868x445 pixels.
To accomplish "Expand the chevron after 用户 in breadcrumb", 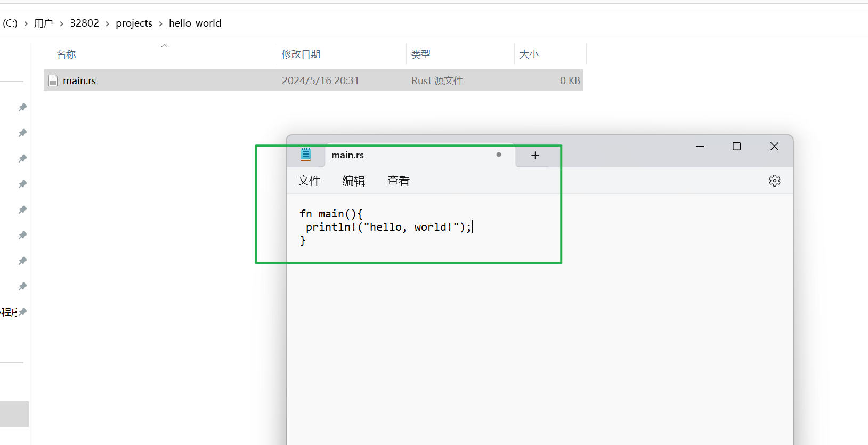I will (x=61, y=24).
